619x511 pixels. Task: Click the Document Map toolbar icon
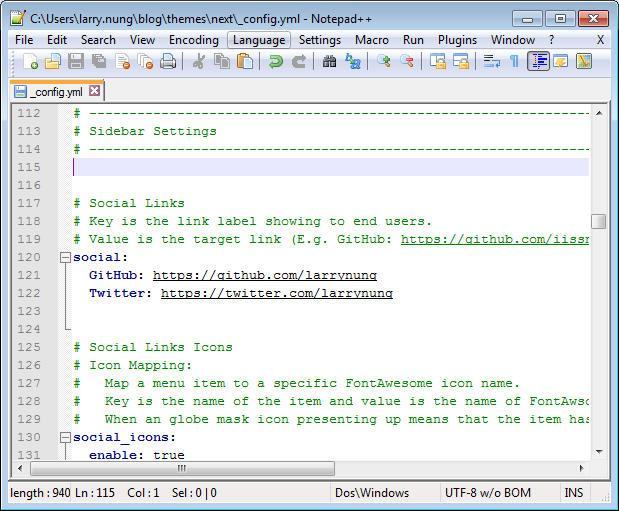[x=584, y=62]
